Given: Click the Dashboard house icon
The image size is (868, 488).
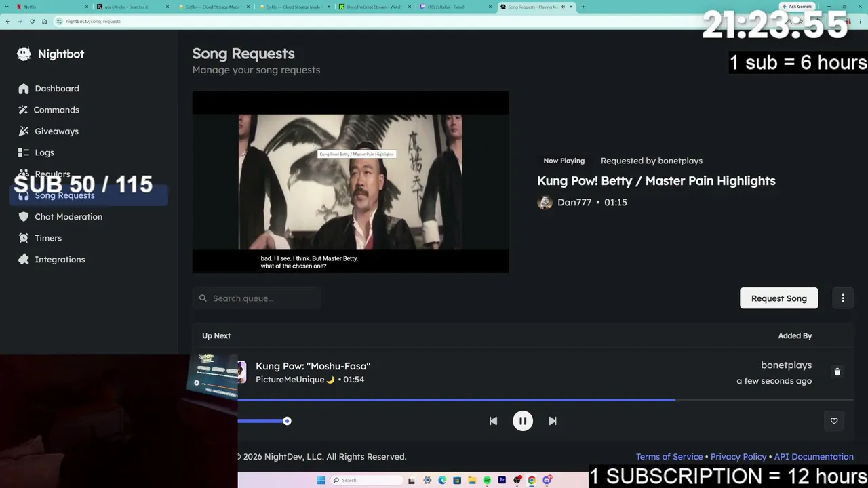Looking at the screenshot, I should (24, 89).
